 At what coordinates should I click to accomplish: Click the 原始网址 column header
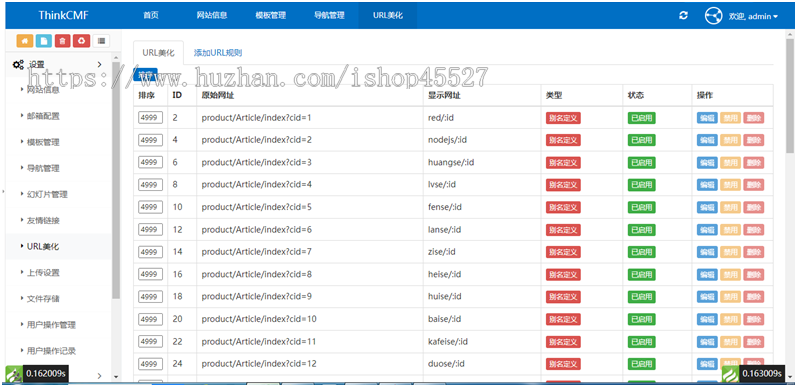tap(218, 95)
